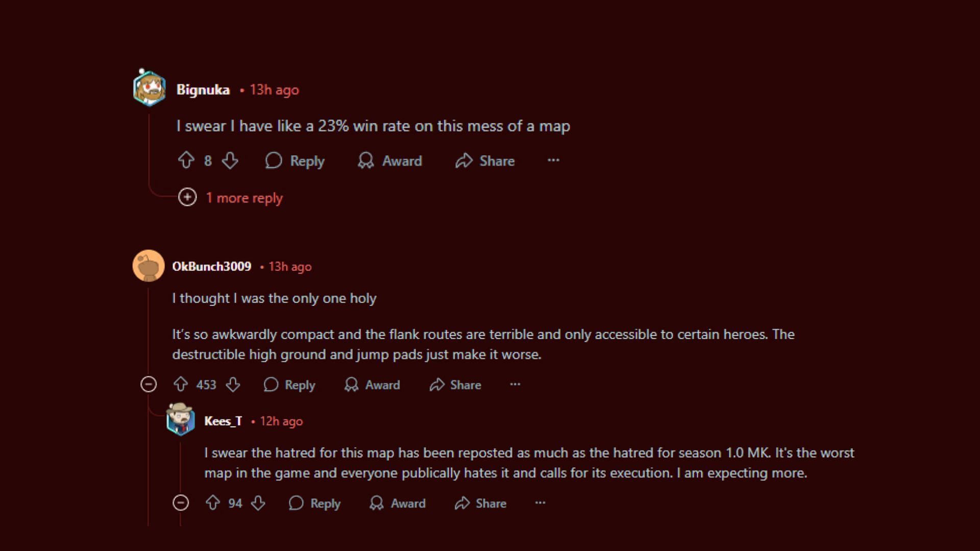Share OkBunch3009's comment
The width and height of the screenshot is (980, 551).
(454, 385)
